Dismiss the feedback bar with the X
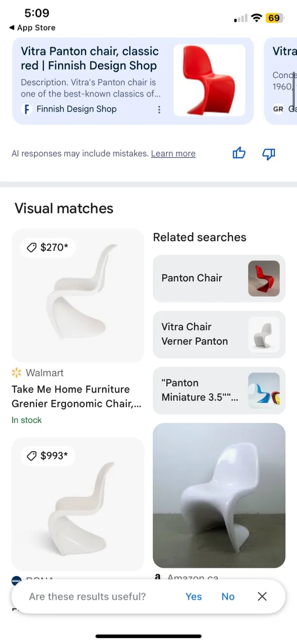 pyautogui.click(x=262, y=596)
